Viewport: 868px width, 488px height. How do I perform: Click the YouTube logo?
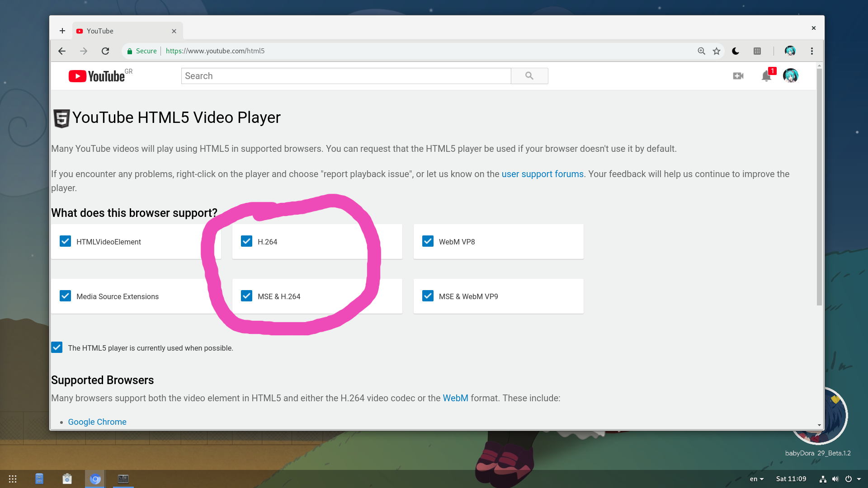click(96, 76)
